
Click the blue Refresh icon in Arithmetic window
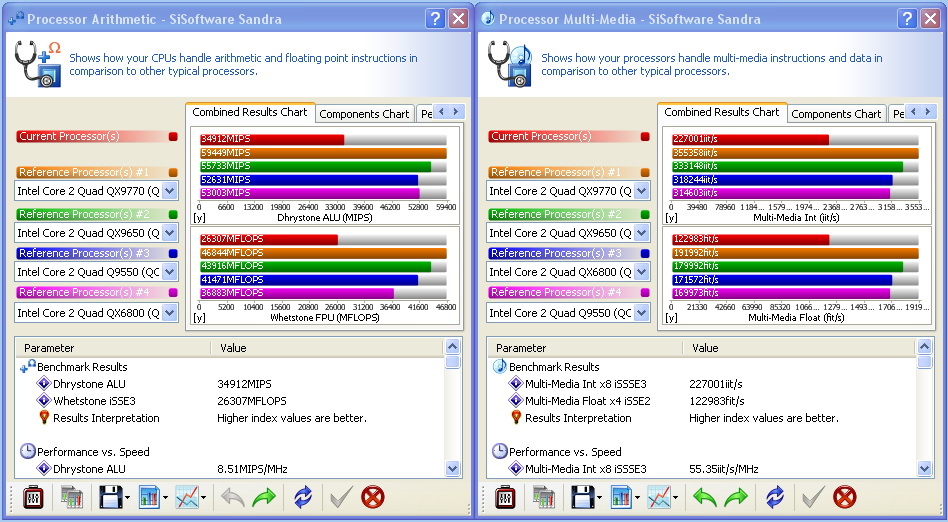[x=303, y=498]
